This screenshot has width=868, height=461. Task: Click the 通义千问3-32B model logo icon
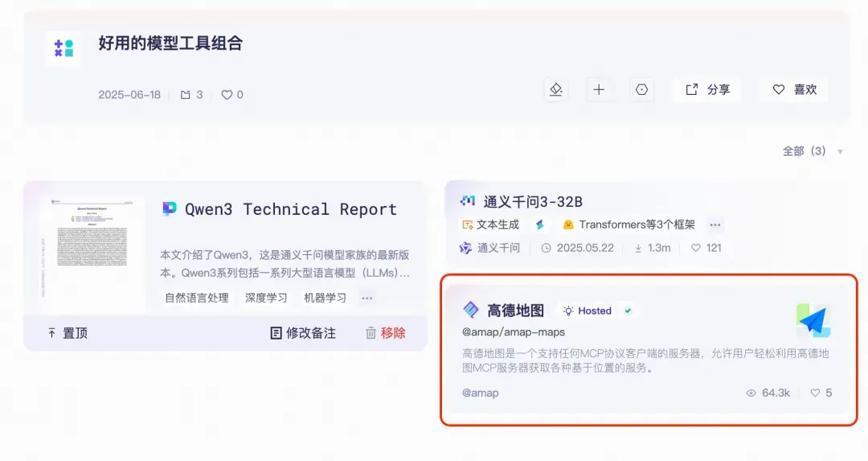click(x=468, y=200)
